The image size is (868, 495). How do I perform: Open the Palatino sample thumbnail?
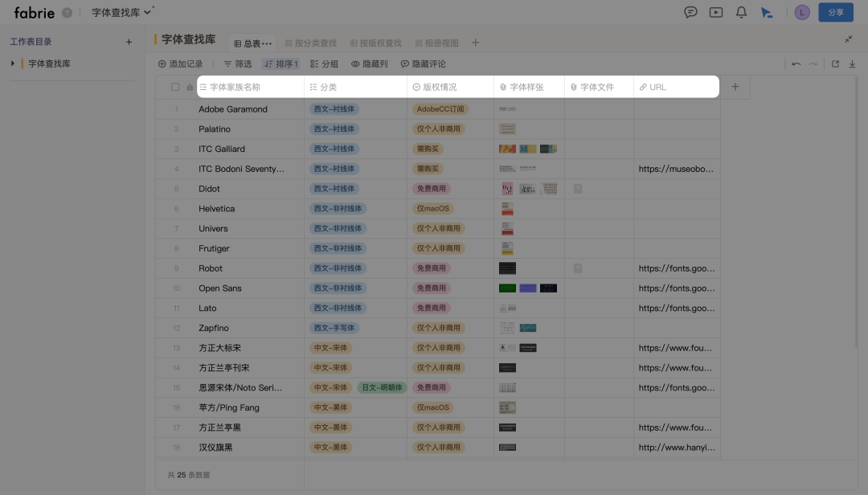point(507,129)
